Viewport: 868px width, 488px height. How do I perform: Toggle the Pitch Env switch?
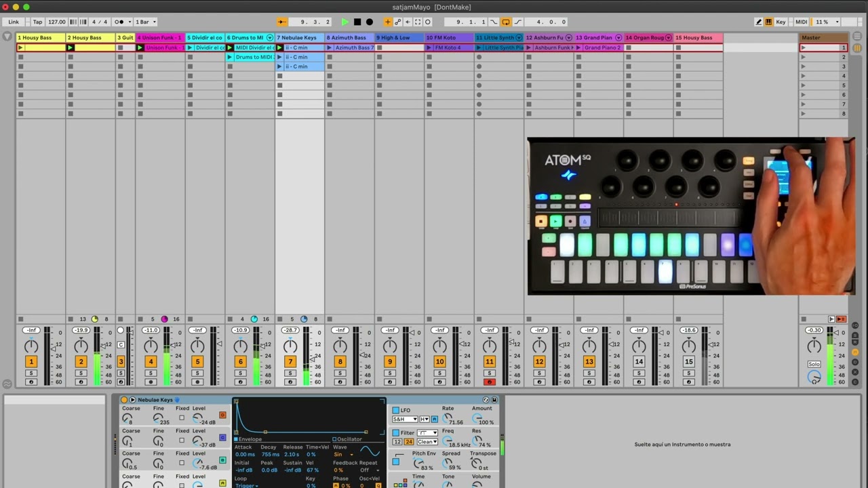pyautogui.click(x=396, y=462)
